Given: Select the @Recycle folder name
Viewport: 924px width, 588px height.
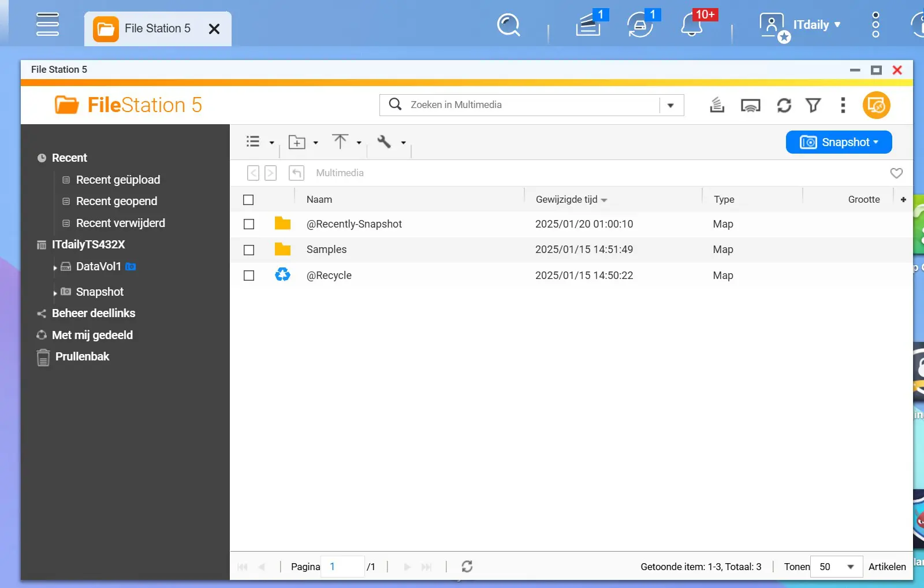Looking at the screenshot, I should point(329,276).
